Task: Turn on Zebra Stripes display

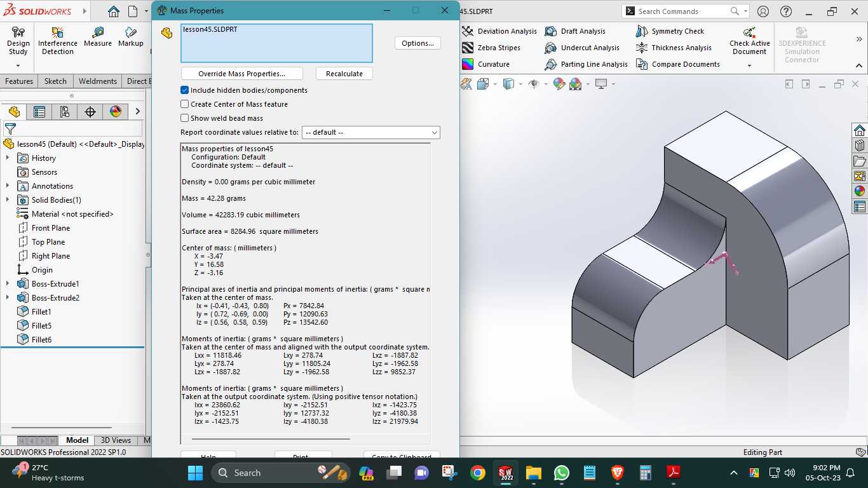Action: [x=491, y=48]
